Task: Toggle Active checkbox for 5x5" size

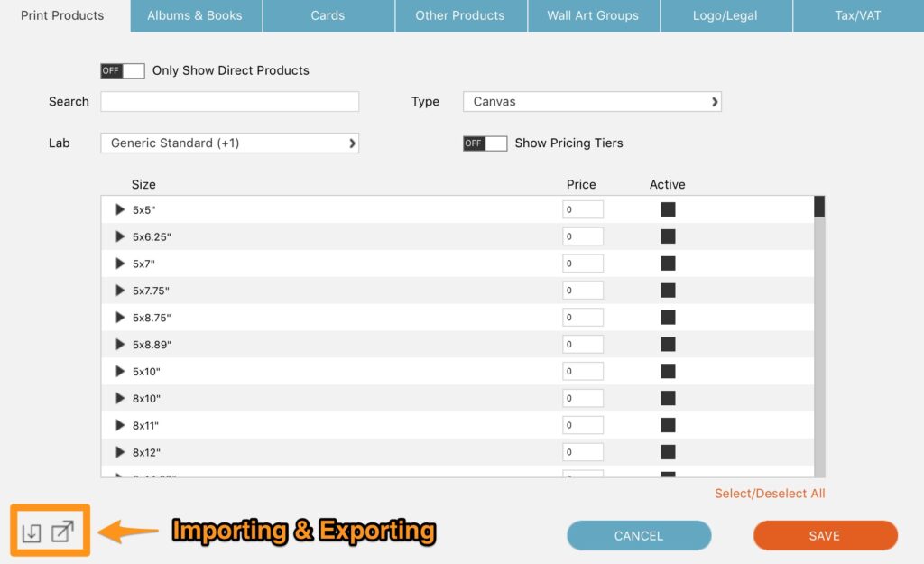Action: [x=668, y=209]
